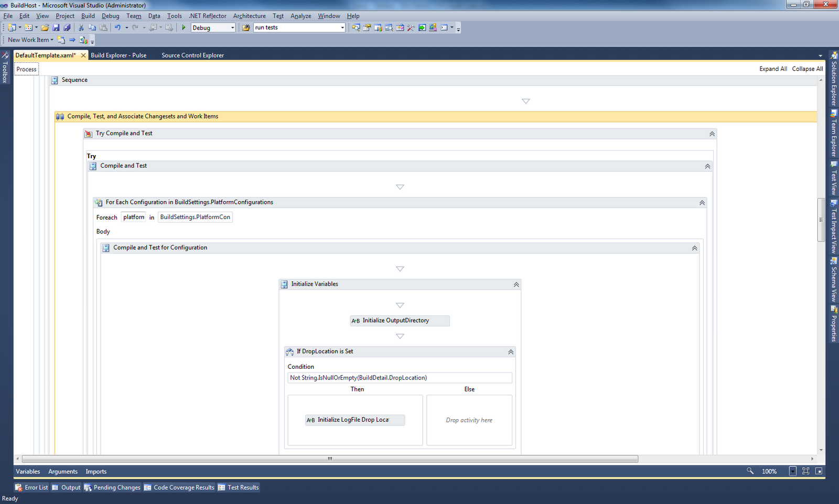Click the Compile, Test, and Associate Changesets icon
839x504 pixels.
point(60,116)
